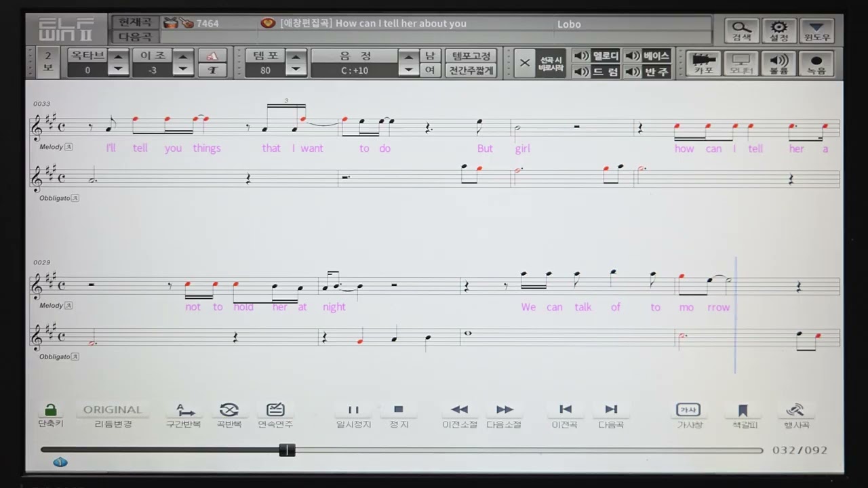The image size is (868, 488).
Task: Click the Obbligato A tag in measure 0029
Action: (75, 357)
